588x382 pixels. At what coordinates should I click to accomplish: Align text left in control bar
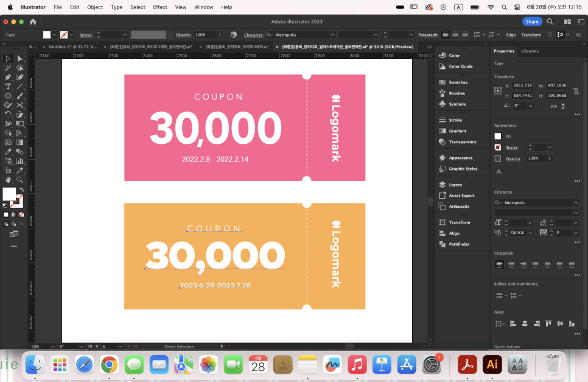(446, 35)
